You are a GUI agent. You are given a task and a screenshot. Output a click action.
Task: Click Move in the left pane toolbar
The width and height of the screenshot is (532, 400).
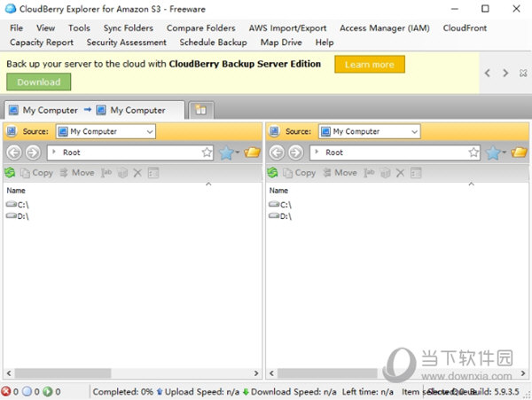coord(77,173)
